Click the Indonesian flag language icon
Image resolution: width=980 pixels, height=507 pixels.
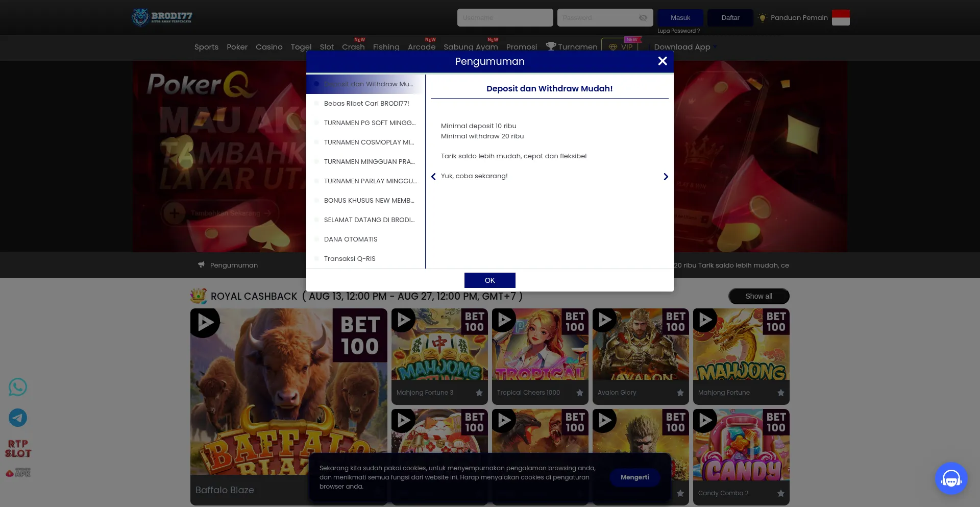(x=841, y=17)
